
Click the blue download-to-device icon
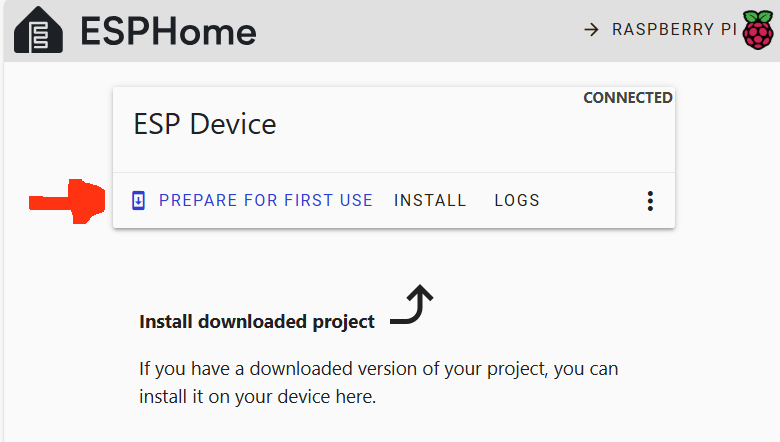coord(138,200)
